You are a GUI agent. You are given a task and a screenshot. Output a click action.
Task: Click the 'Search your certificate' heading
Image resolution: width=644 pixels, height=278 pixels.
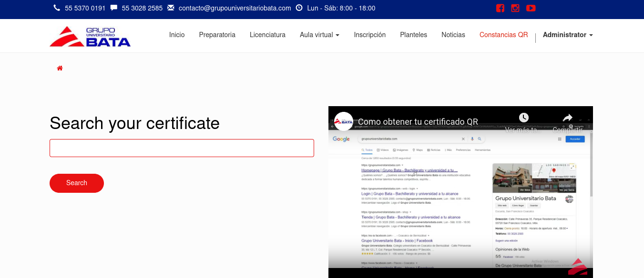(x=135, y=123)
